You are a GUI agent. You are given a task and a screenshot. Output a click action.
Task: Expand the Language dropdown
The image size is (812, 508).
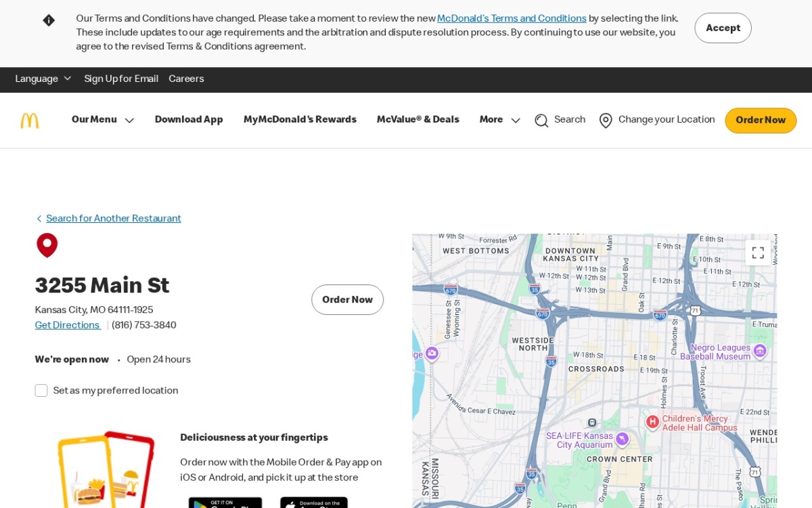tap(43, 79)
